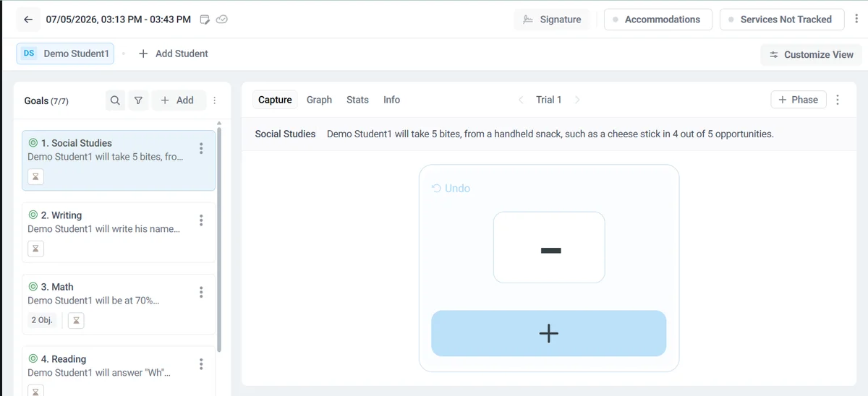Click the hourglass icon under the Math goal
Viewport: 868px width, 396px height.
76,320
